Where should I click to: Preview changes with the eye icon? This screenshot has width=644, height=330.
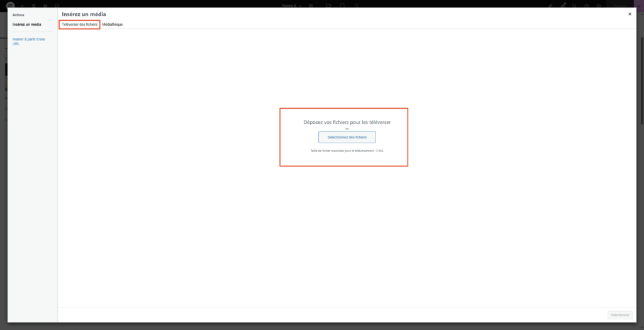pyautogui.click(x=597, y=5)
